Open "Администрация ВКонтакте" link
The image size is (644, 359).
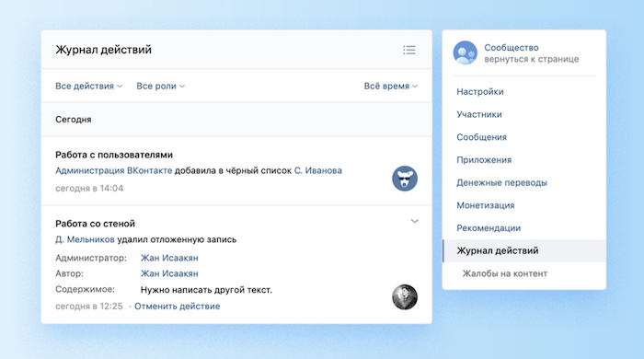tap(114, 170)
